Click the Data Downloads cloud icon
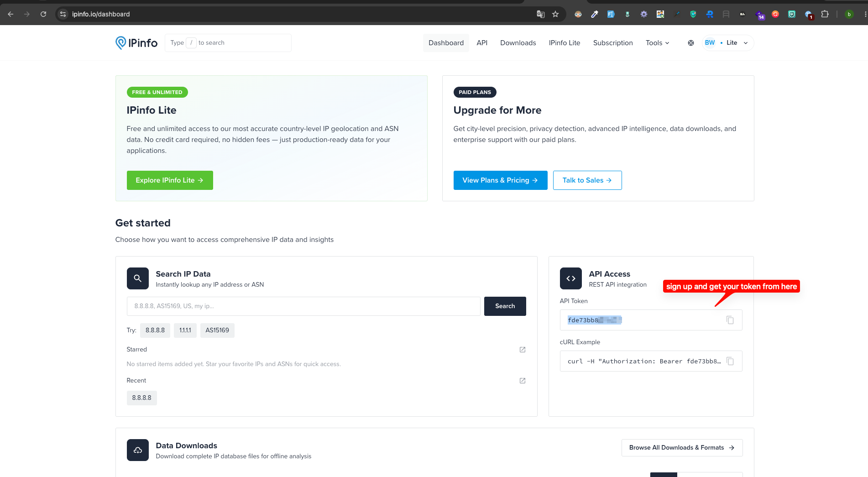Image resolution: width=868 pixels, height=477 pixels. click(138, 450)
